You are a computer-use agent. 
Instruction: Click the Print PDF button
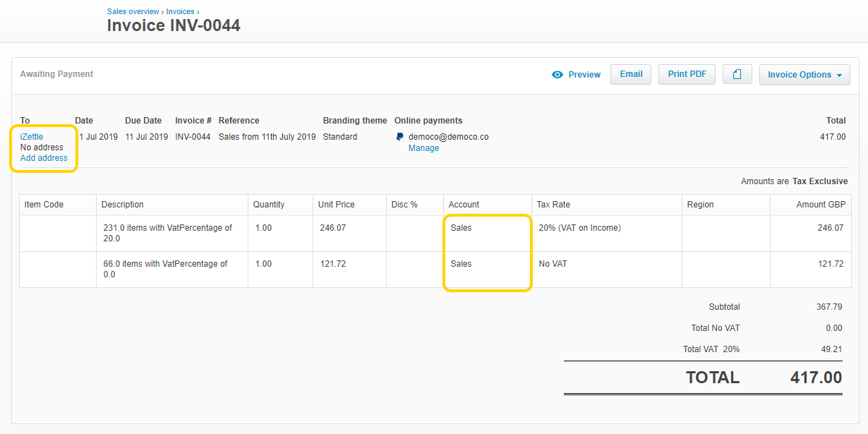point(687,74)
